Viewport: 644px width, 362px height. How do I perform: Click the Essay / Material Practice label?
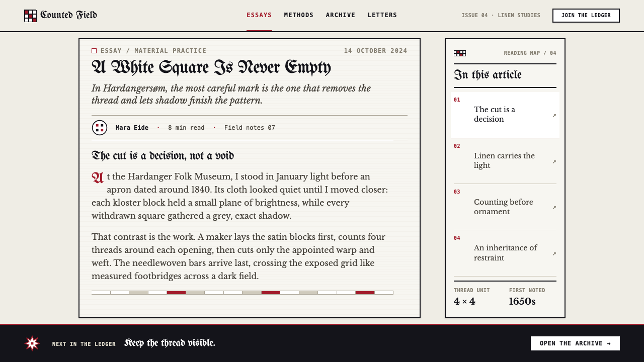(x=153, y=51)
